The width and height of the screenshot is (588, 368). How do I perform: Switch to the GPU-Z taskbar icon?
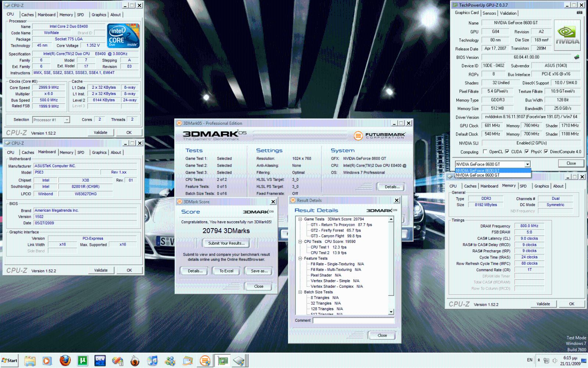pos(223,361)
